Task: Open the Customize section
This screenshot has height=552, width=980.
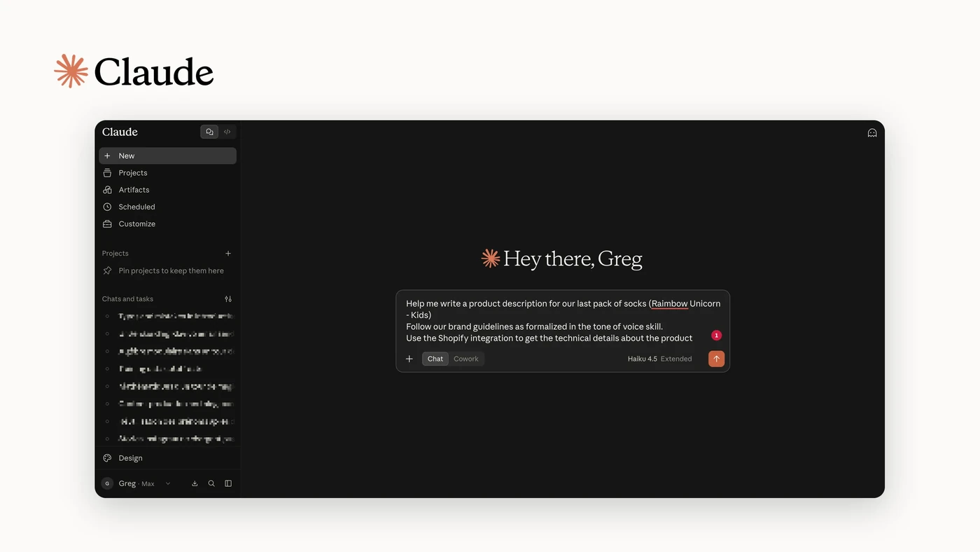Action: point(167,224)
